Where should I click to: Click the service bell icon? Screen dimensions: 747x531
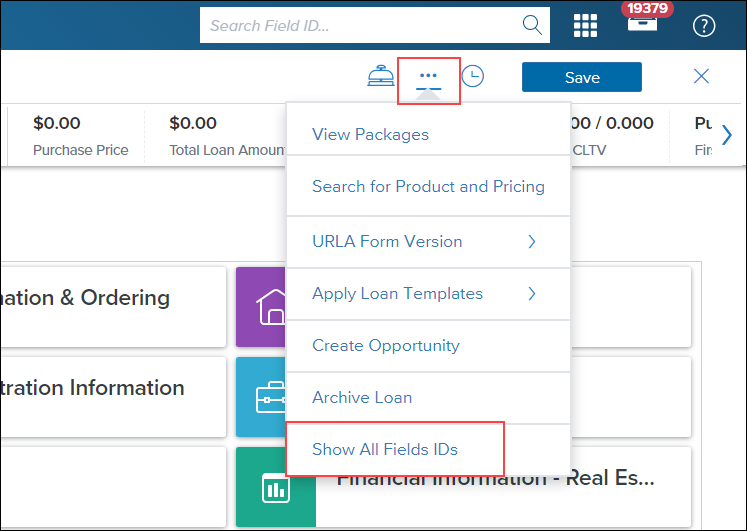pyautogui.click(x=381, y=76)
